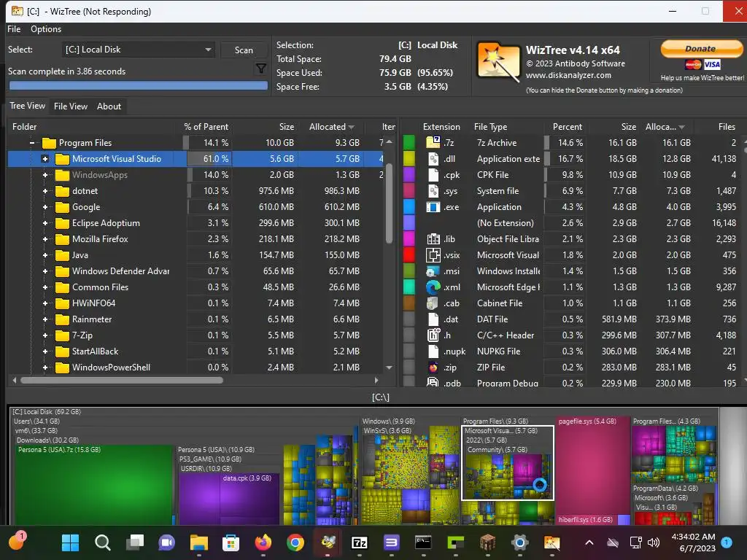The height and width of the screenshot is (560, 747).
Task: Open Firefox from the taskbar
Action: 263,542
